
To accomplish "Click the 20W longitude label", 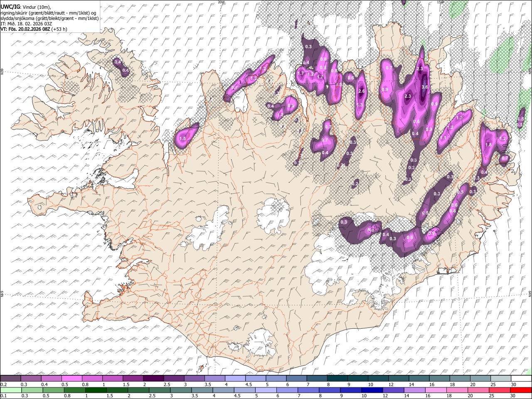I will click(x=221, y=2).
